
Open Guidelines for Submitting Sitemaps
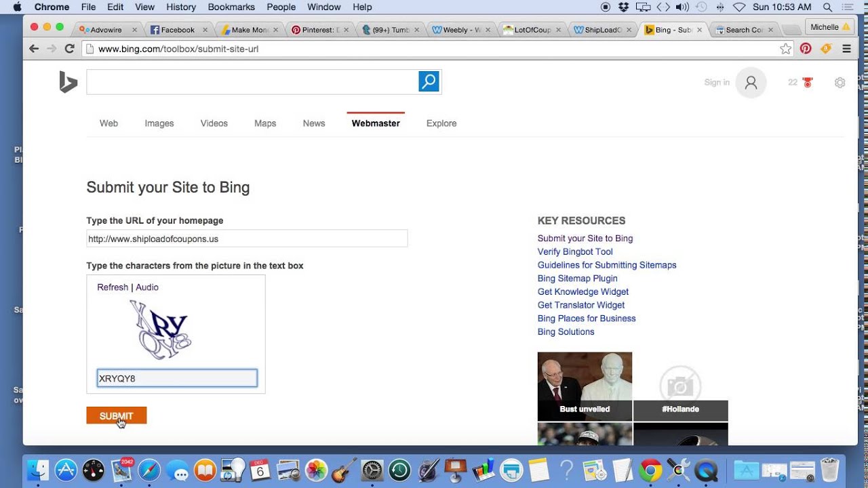pos(607,265)
